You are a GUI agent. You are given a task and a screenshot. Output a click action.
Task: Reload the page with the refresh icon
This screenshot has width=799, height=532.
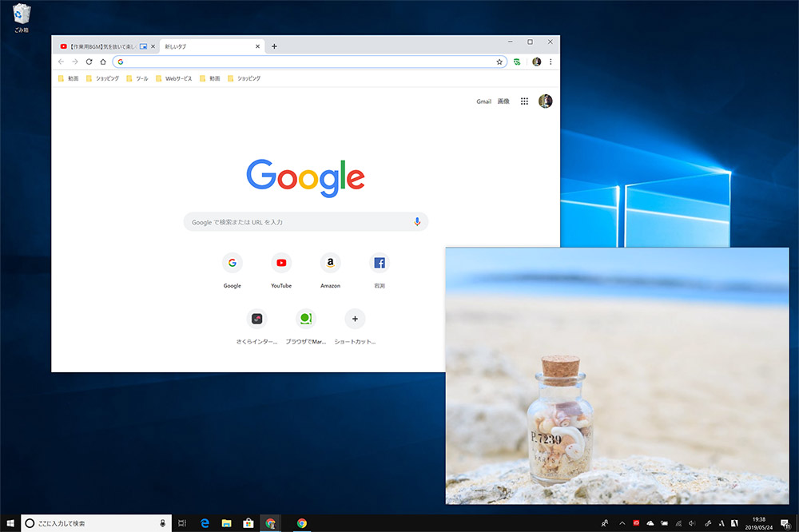(89, 62)
